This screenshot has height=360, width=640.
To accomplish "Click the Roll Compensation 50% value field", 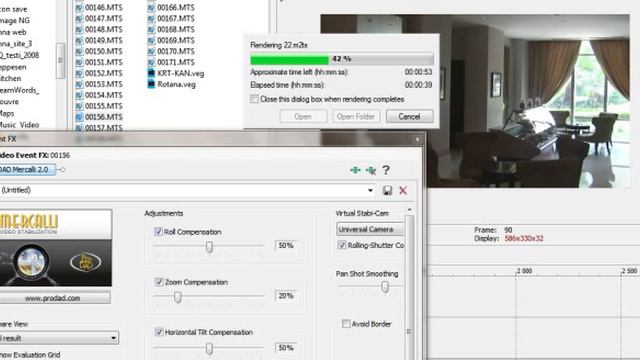I will [286, 246].
